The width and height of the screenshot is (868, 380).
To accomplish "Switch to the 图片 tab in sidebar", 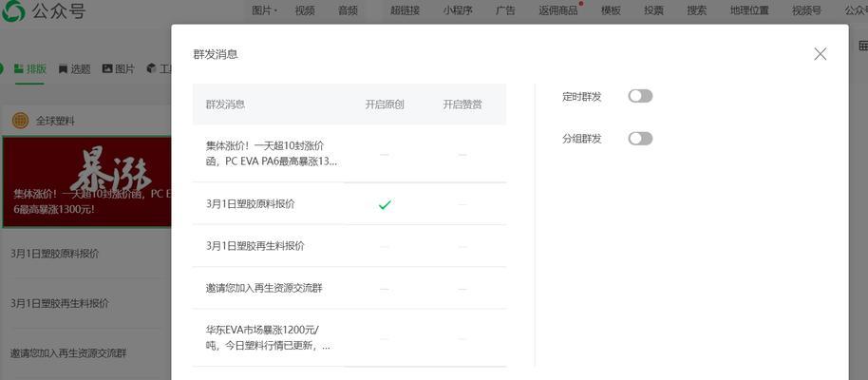I will click(119, 69).
